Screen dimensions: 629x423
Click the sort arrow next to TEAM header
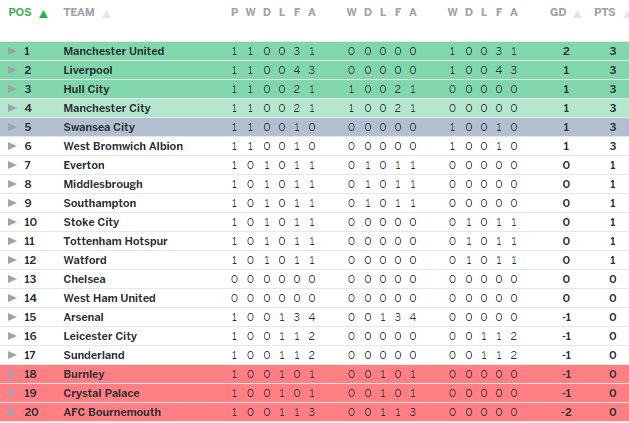pos(107,14)
